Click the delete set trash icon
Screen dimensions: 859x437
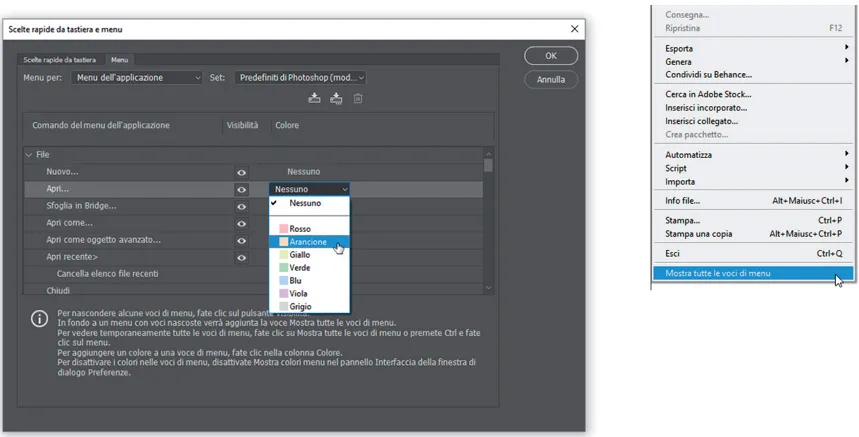click(358, 98)
